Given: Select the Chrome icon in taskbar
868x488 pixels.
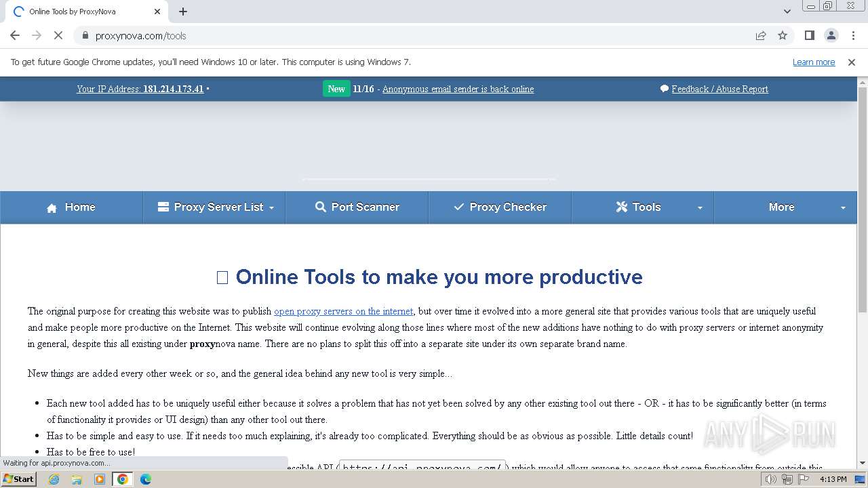Looking at the screenshot, I should coord(123,479).
